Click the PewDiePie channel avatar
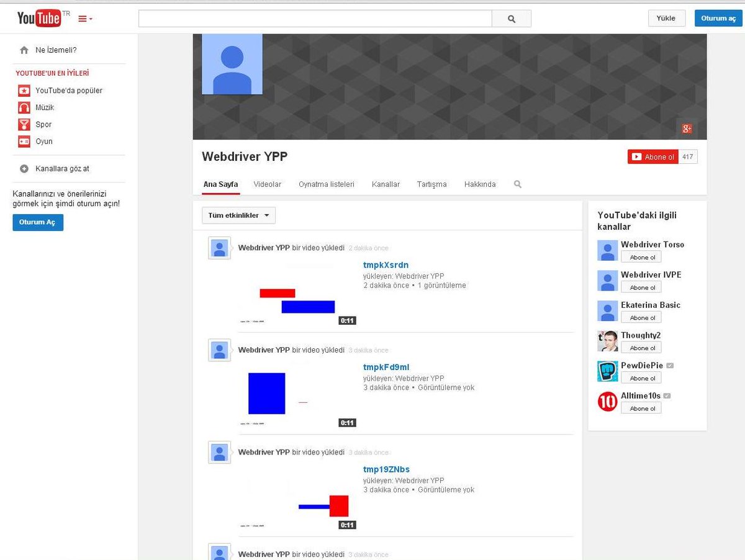The height and width of the screenshot is (560, 745). (x=607, y=371)
